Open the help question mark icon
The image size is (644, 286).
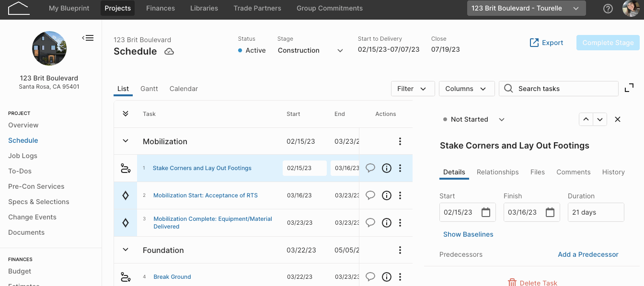pyautogui.click(x=608, y=9)
